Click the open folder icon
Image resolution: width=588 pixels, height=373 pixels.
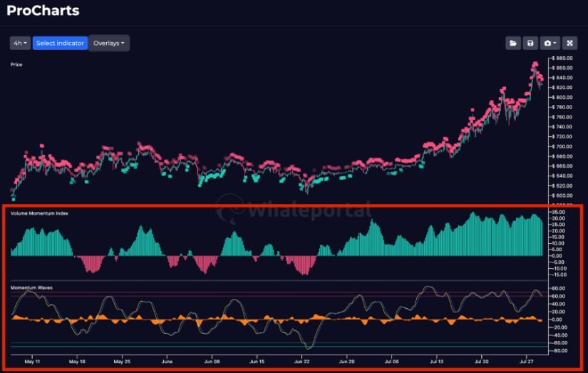point(513,44)
